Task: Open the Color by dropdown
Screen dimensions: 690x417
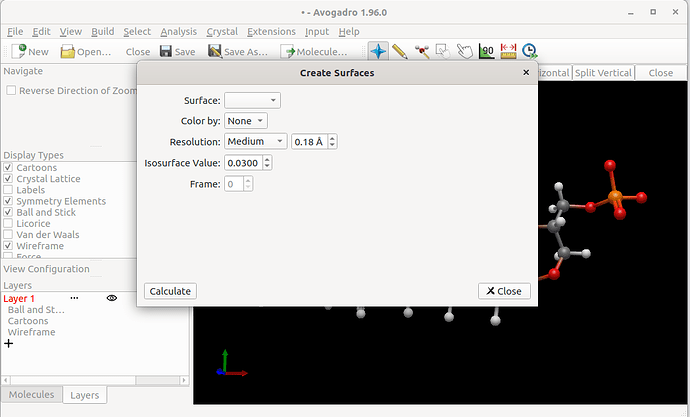Action: 246,121
